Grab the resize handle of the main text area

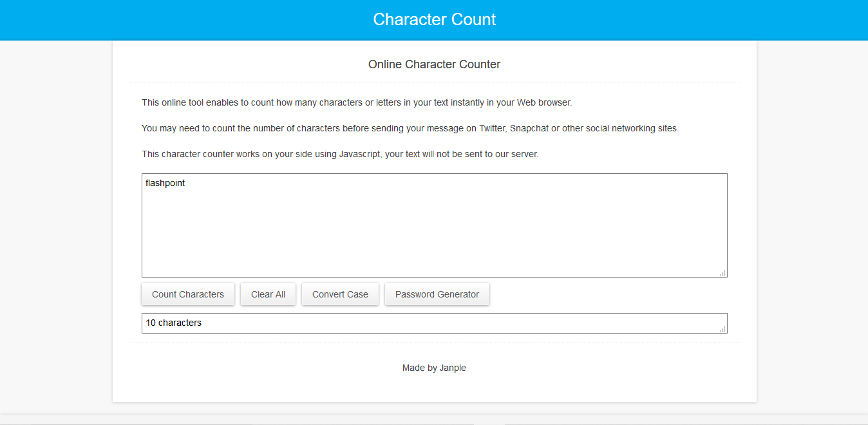click(x=722, y=273)
